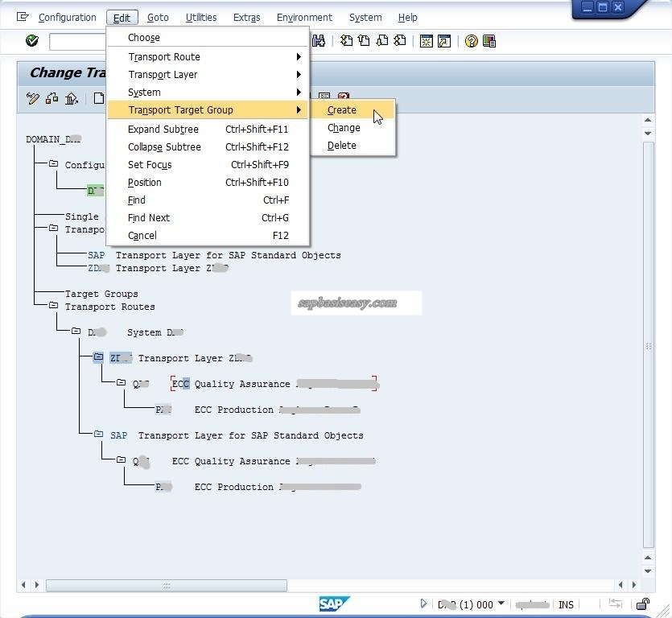
Task: Select the Single tree node
Action: (82, 216)
